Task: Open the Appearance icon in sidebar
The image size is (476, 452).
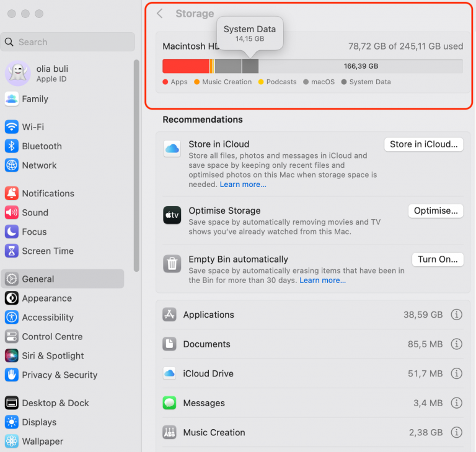Action: pyautogui.click(x=12, y=298)
